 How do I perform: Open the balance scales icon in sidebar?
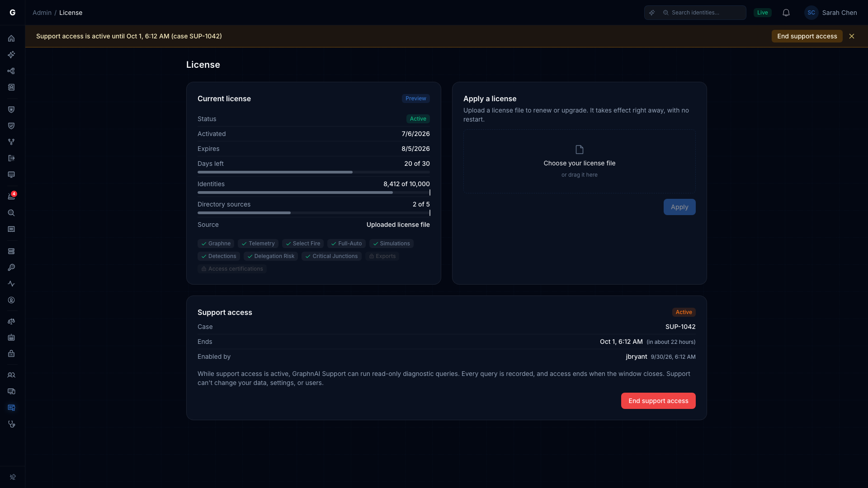11,321
